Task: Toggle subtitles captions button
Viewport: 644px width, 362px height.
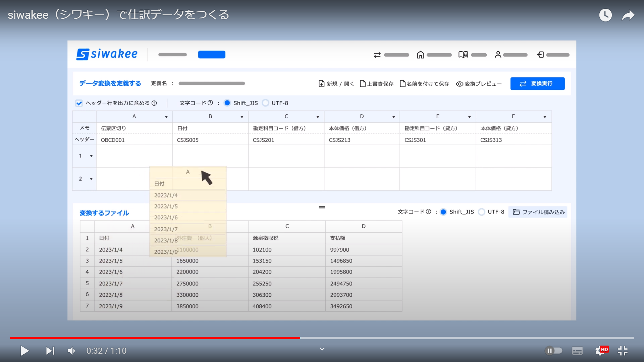Action: (x=577, y=351)
